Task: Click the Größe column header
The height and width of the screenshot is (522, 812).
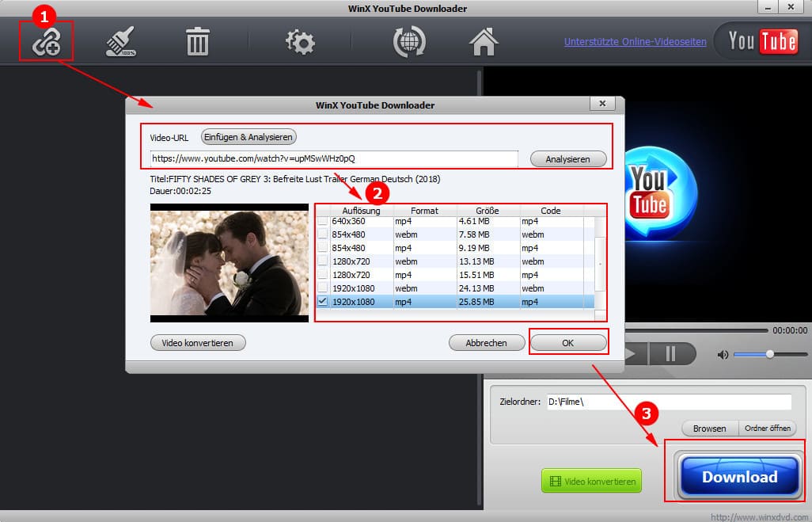Action: [488, 211]
